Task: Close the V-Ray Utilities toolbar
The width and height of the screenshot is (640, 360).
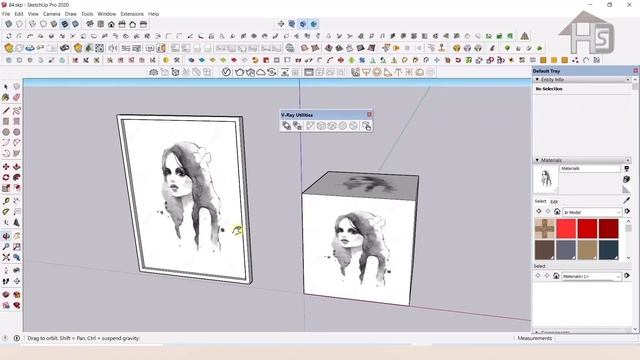Action: [369, 115]
